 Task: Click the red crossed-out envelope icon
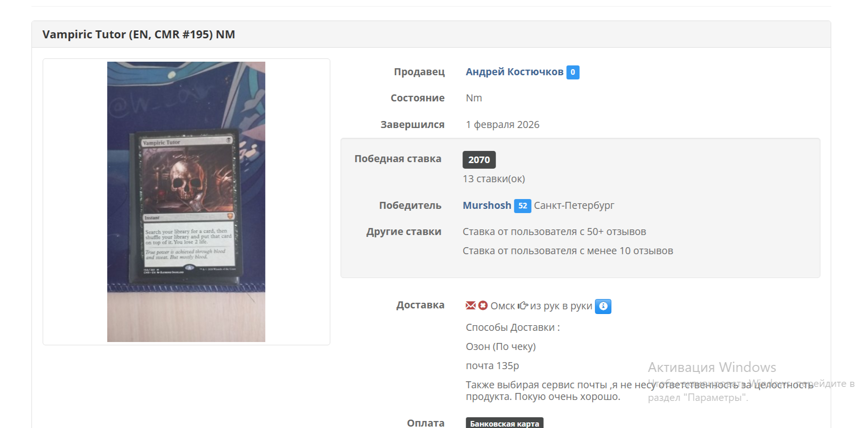470,306
